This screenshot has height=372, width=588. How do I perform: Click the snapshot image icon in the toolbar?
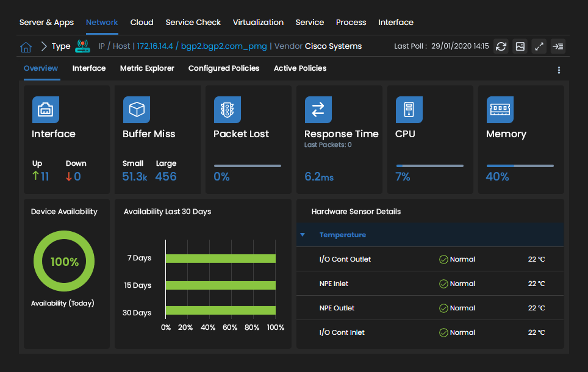(x=520, y=46)
